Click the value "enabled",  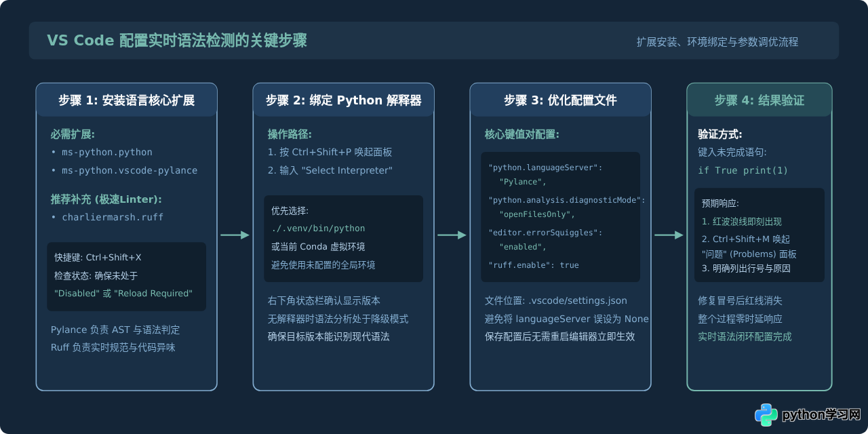523,248
